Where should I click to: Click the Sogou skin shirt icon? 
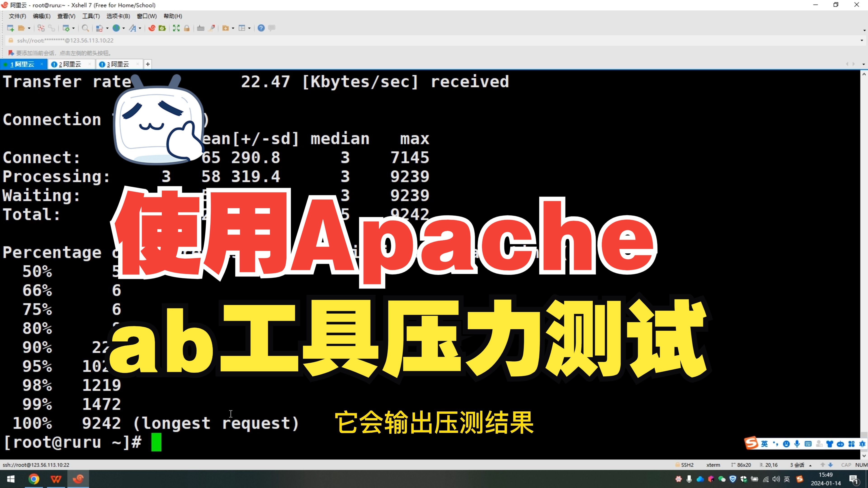click(x=830, y=444)
